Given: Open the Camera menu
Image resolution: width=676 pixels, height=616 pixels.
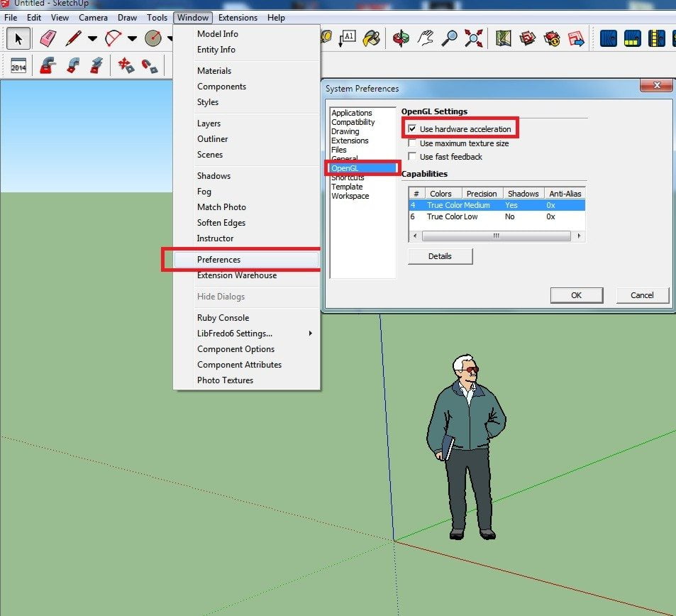Looking at the screenshot, I should point(93,18).
